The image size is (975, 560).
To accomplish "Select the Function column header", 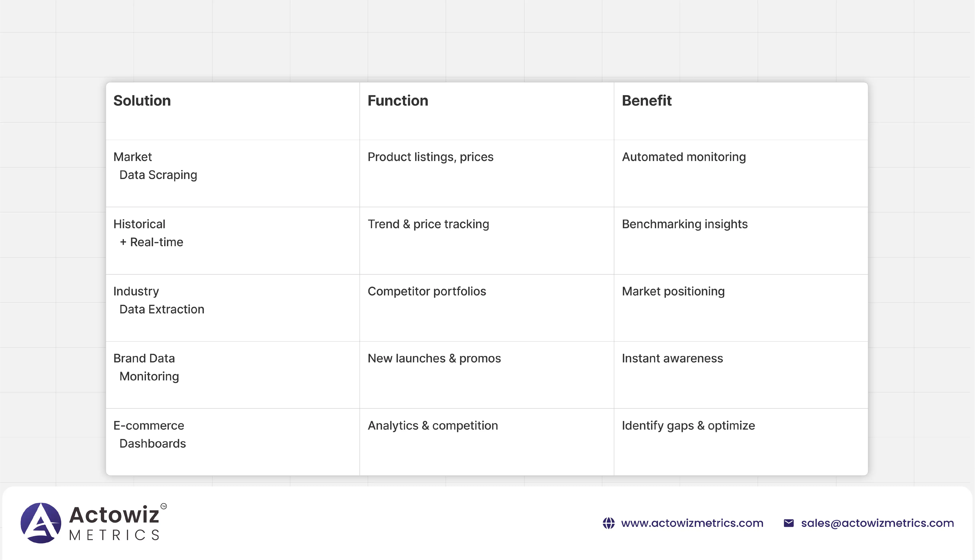I will 398,101.
